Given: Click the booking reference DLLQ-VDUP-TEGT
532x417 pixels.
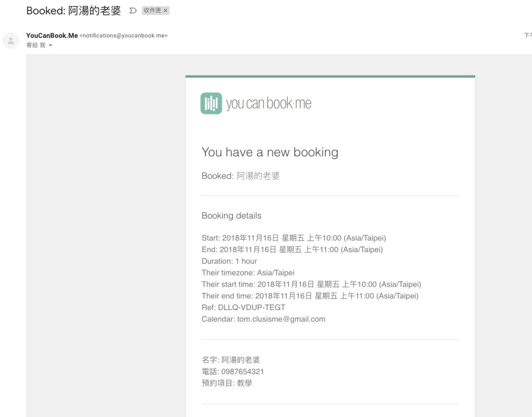Looking at the screenshot, I should coord(250,307).
